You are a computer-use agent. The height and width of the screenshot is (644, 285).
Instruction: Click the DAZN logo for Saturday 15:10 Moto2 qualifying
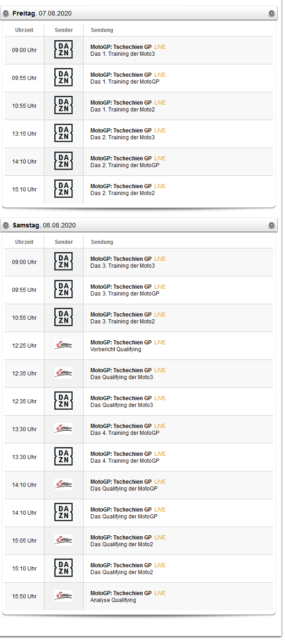pos(63,568)
